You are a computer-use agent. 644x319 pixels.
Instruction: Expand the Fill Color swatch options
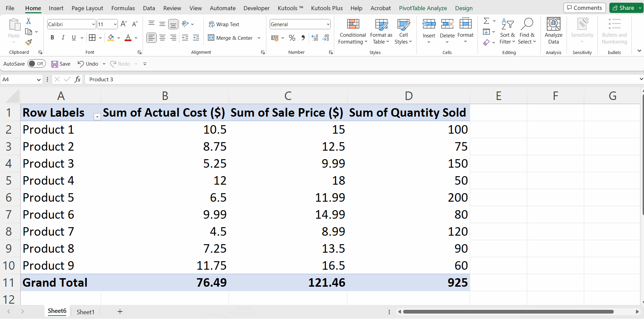tap(119, 38)
